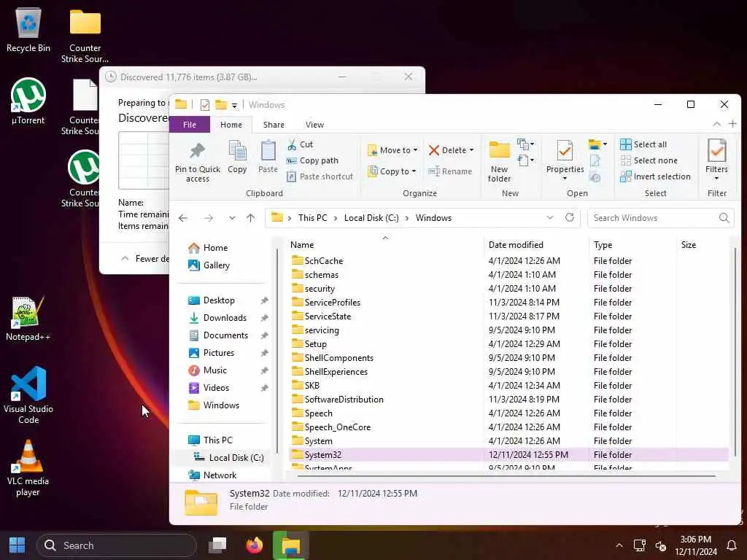
Task: Switch to the Home ribbon tab
Action: (x=231, y=124)
